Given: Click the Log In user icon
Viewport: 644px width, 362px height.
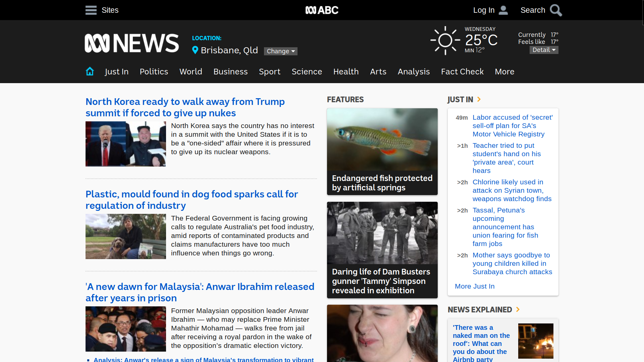Looking at the screenshot, I should (503, 10).
